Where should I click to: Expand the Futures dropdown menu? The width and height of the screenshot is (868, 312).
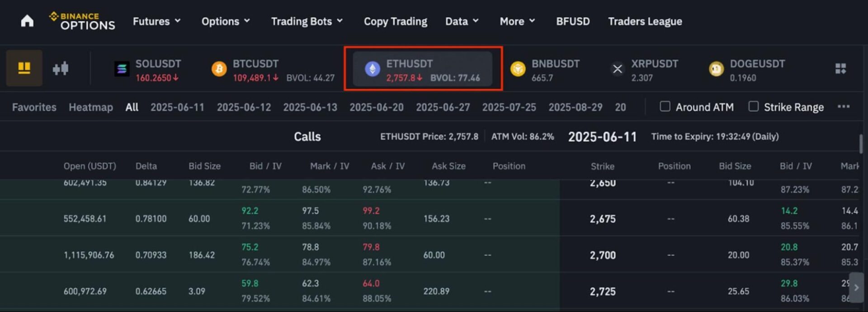[156, 21]
